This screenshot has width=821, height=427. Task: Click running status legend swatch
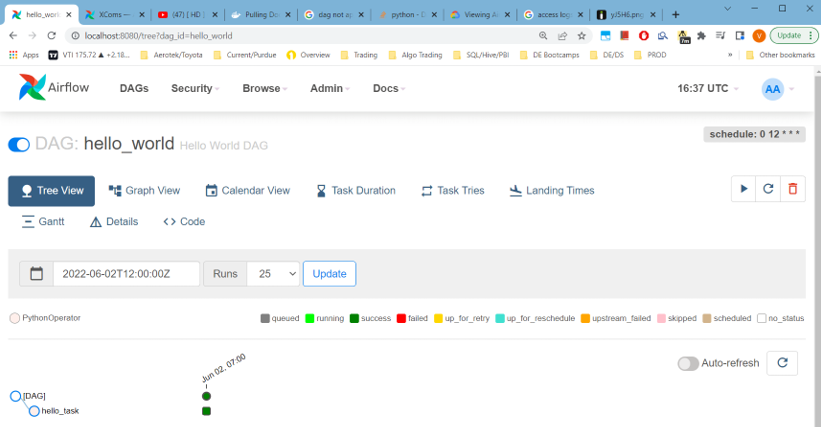click(x=309, y=318)
